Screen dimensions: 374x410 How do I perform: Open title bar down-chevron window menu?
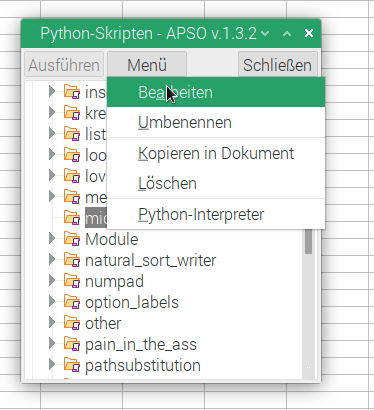(x=265, y=33)
